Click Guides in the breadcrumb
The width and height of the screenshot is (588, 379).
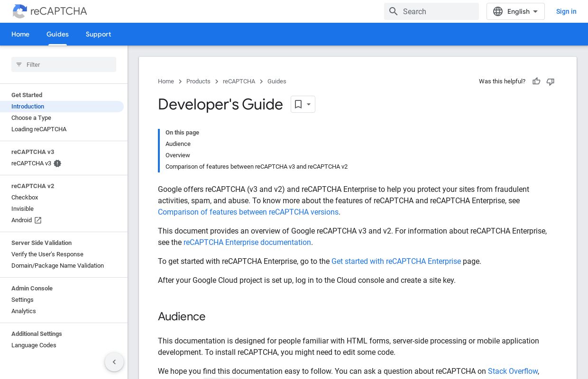pos(277,81)
